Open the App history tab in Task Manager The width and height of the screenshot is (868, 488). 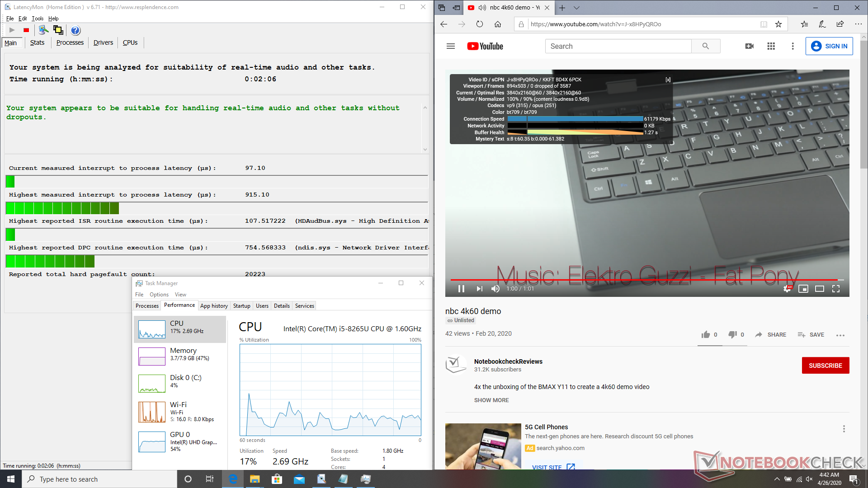tap(214, 306)
